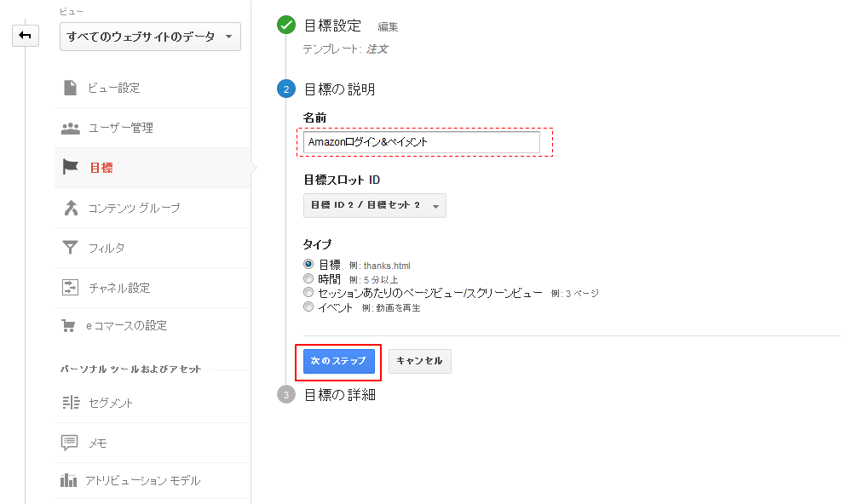Click the フィルタ funnel icon
The width and height of the screenshot is (841, 504).
[x=70, y=247]
